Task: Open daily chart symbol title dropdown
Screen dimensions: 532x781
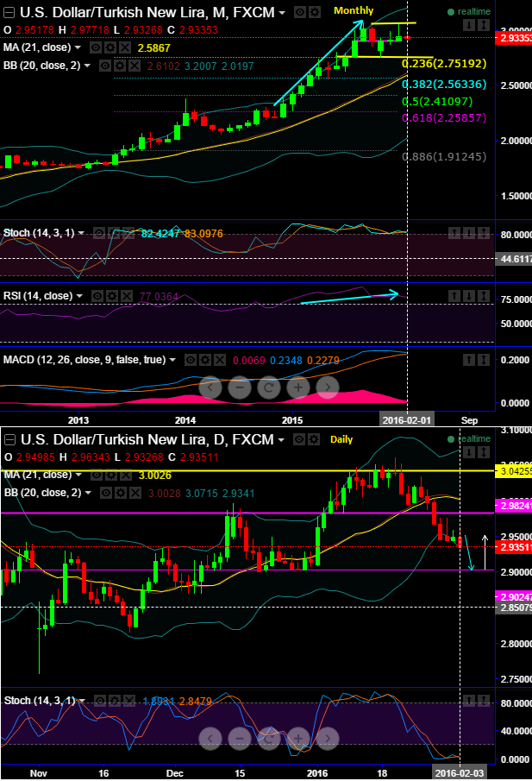Action: 282,440
